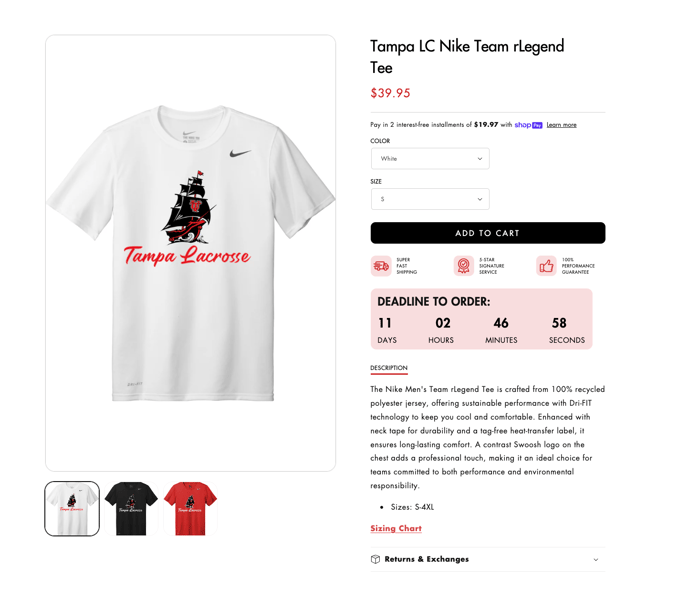The image size is (688, 596).
Task: Select the white shirt thumbnail
Action: (72, 509)
